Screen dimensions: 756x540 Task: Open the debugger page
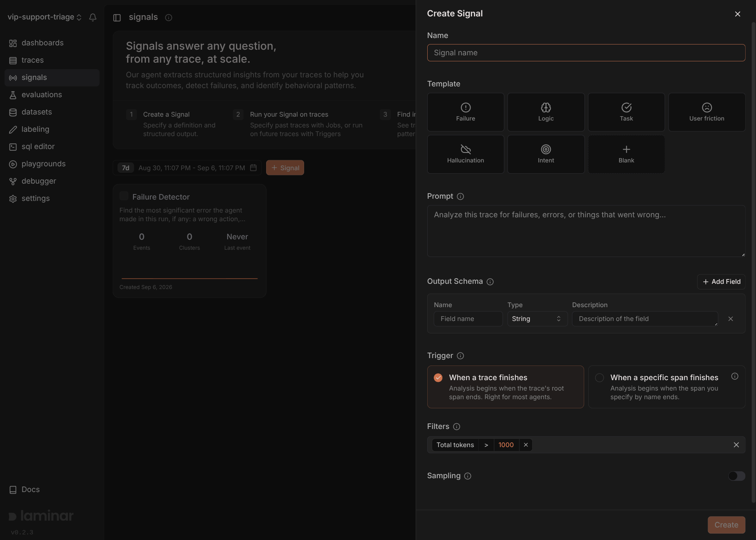[52, 181]
